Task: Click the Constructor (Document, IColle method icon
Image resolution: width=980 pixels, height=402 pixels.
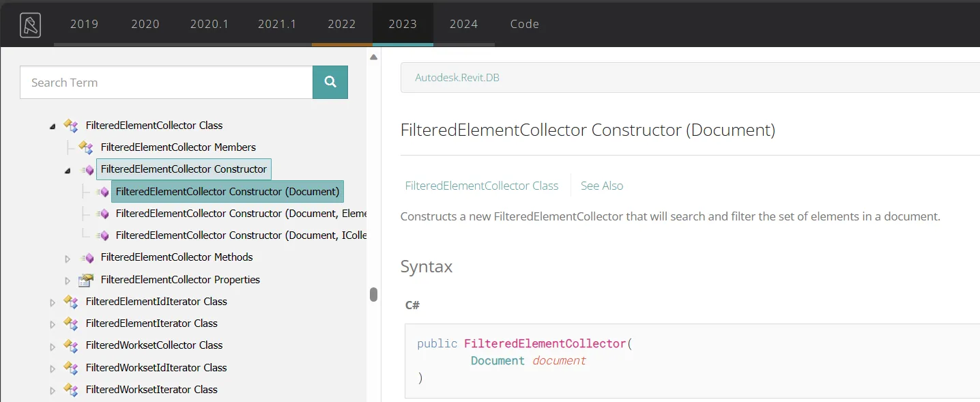Action: tap(102, 235)
